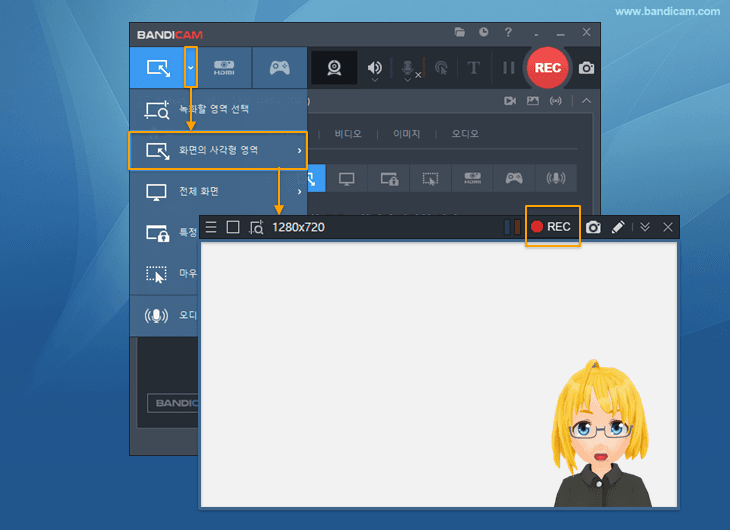Expand the 전체 화면 submenu arrow
This screenshot has height=530, width=730.
(x=299, y=191)
